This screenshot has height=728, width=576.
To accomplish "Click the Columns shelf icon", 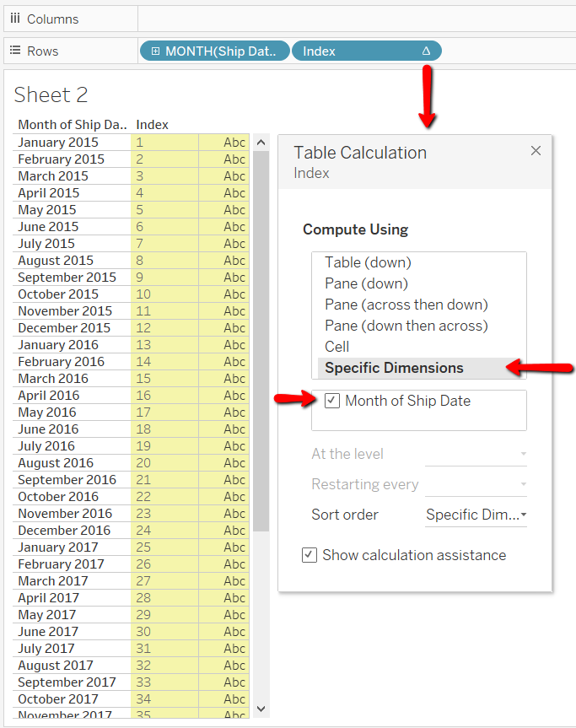I will click(15, 19).
